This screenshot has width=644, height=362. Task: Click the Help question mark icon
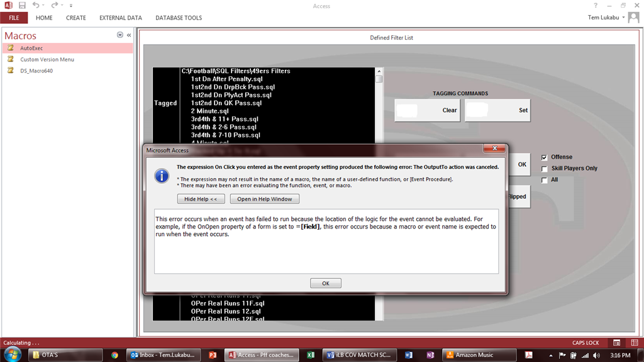[x=596, y=5]
